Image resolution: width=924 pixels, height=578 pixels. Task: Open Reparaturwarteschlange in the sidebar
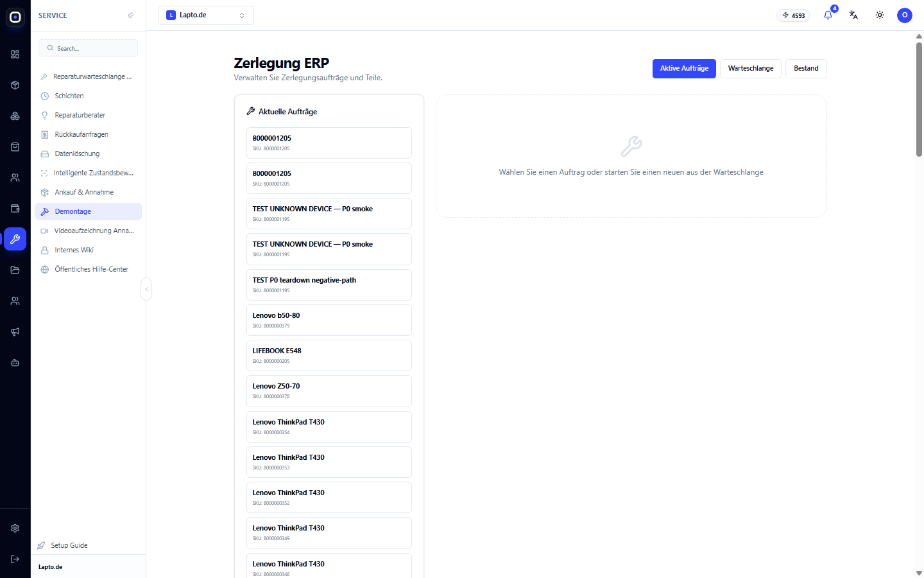point(89,76)
